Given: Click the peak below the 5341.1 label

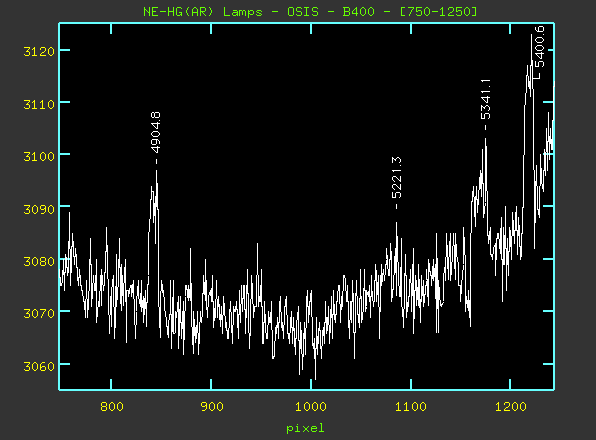Looking at the screenshot, I should click(x=485, y=139).
